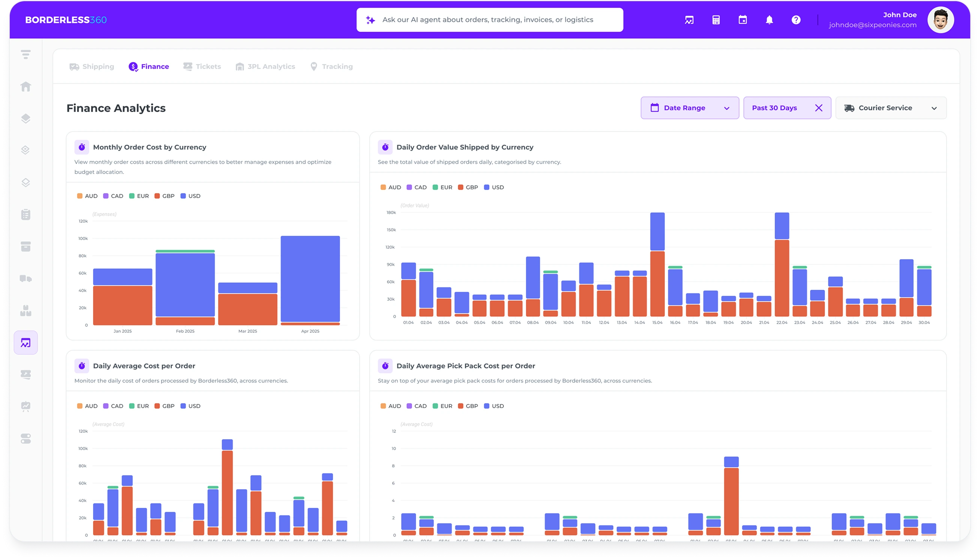
Task: Go to Home in the sidebar
Action: point(26,87)
